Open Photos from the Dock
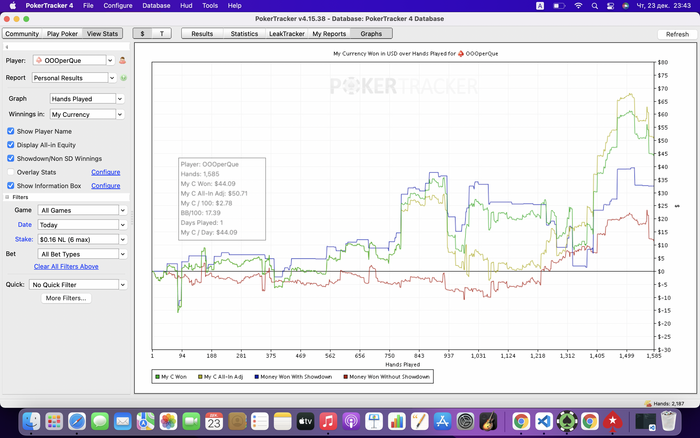The image size is (700, 438). [168, 421]
